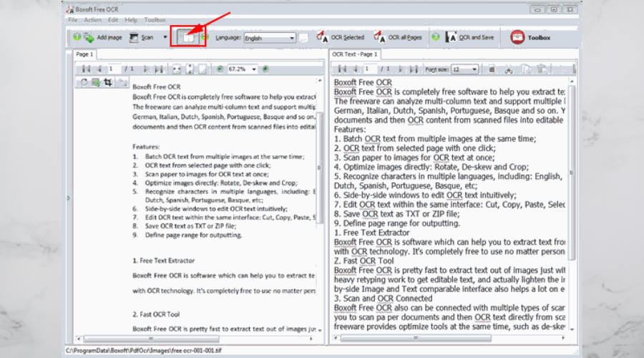Click scroll up arrow of OCR text pane
Viewport: 644px width, 358px height.
coord(572,82)
